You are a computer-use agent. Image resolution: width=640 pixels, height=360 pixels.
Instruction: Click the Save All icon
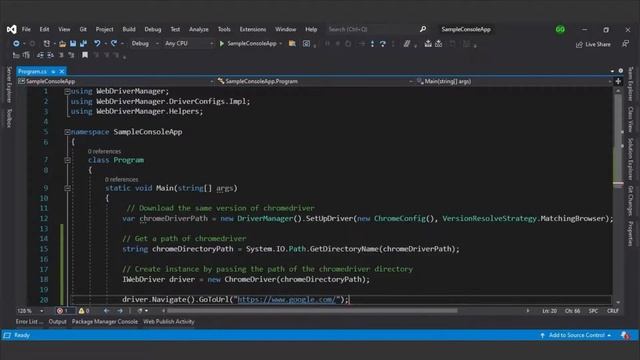click(83, 43)
